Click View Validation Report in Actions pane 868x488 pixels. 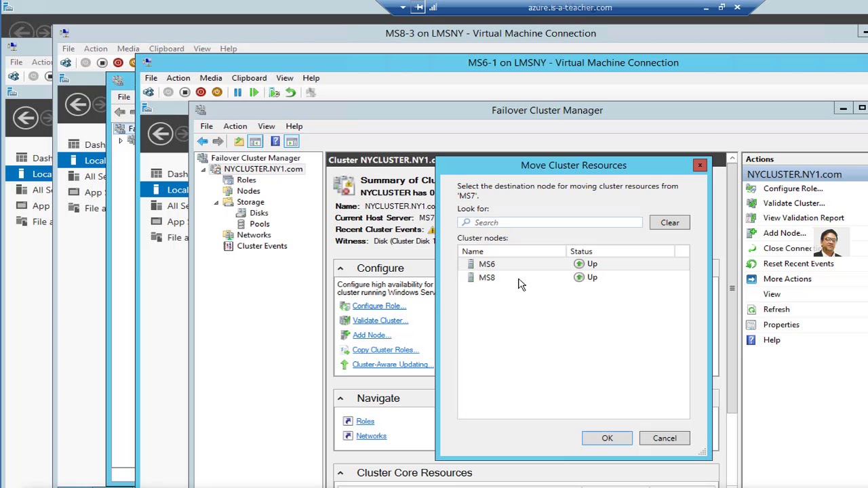click(804, 218)
